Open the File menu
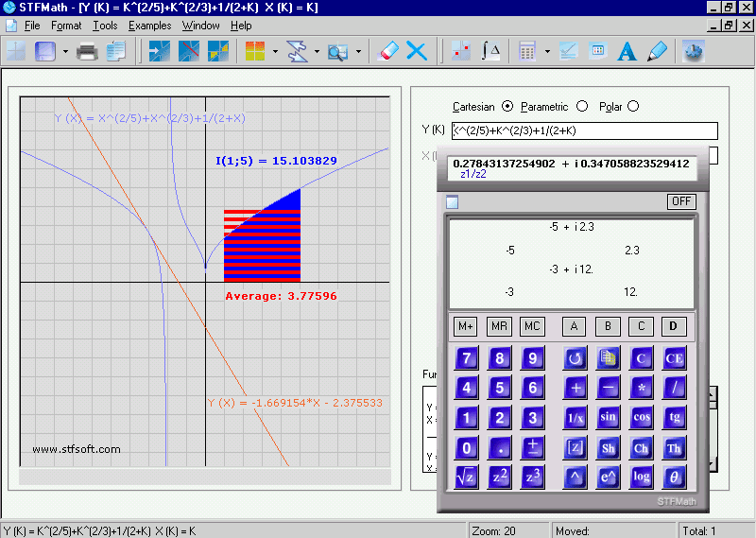This screenshot has width=756, height=538. coord(32,26)
